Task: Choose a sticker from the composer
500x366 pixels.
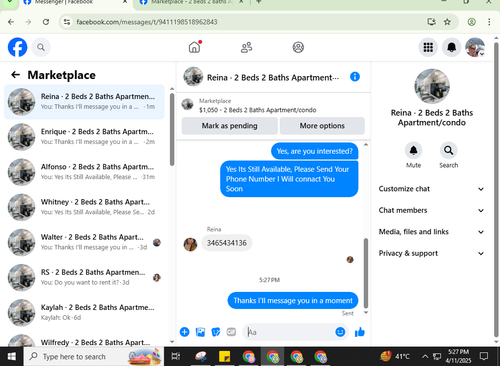Action: click(216, 332)
